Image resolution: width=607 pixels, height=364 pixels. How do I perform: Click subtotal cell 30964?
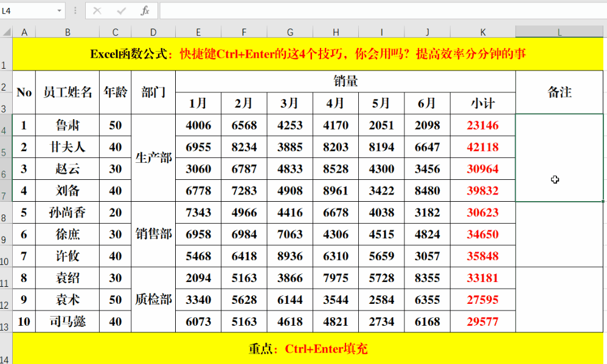483,169
